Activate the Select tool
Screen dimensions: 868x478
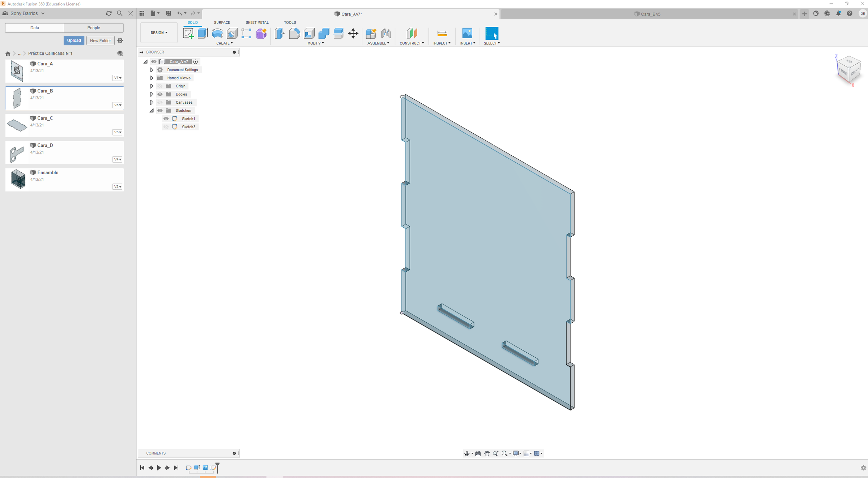click(x=492, y=34)
